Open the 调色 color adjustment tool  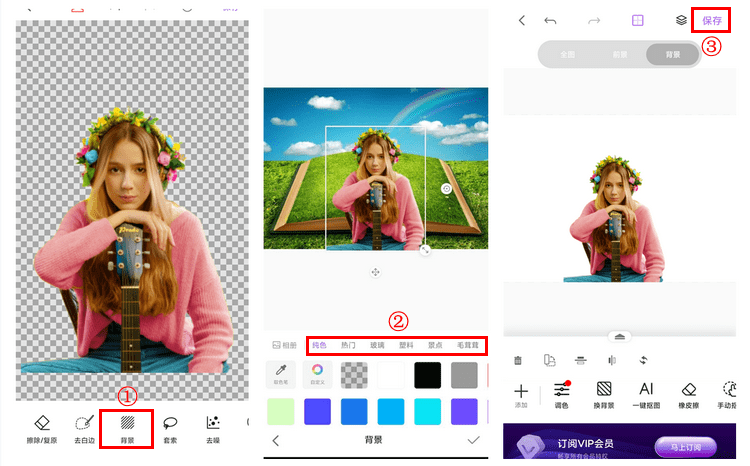click(x=562, y=394)
